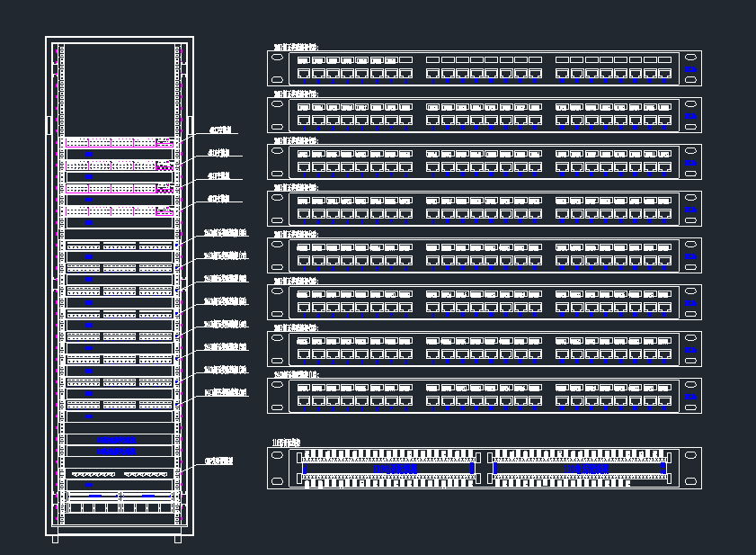
Task: Click the blue text at the right end of the top patch panel
Action: [690, 67]
